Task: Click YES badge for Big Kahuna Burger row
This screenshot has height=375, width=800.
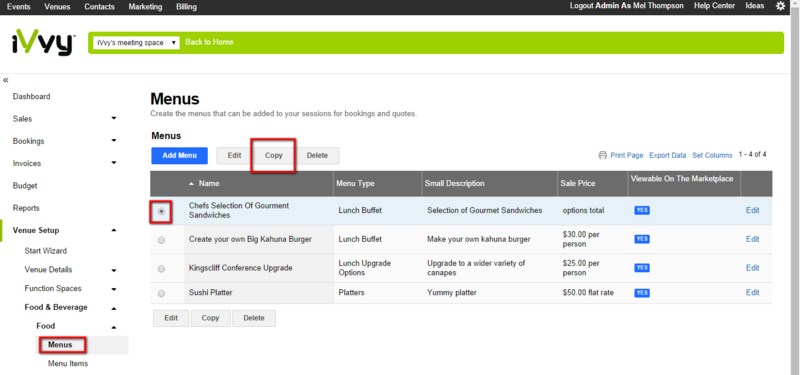Action: [642, 239]
